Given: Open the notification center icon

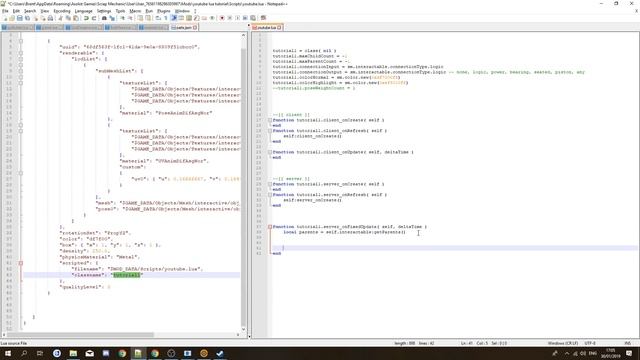Looking at the screenshot, I should [629, 353].
